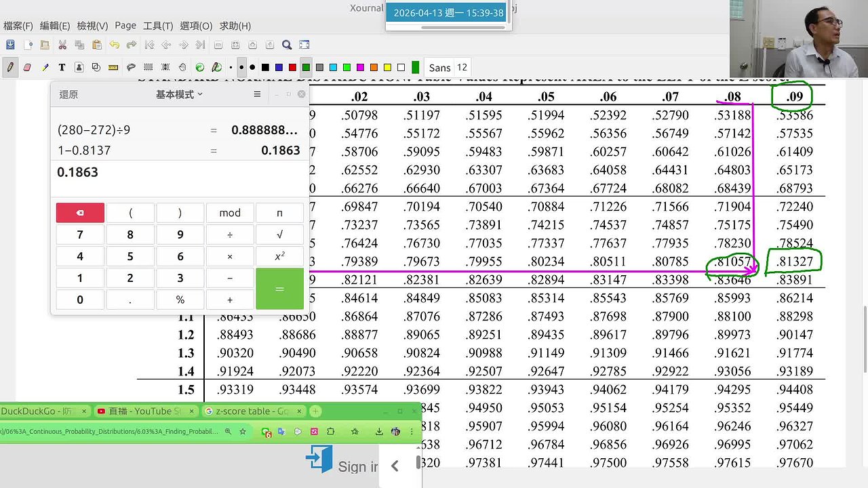Pick the magenta color swatch
The image size is (868, 488).
click(x=360, y=68)
